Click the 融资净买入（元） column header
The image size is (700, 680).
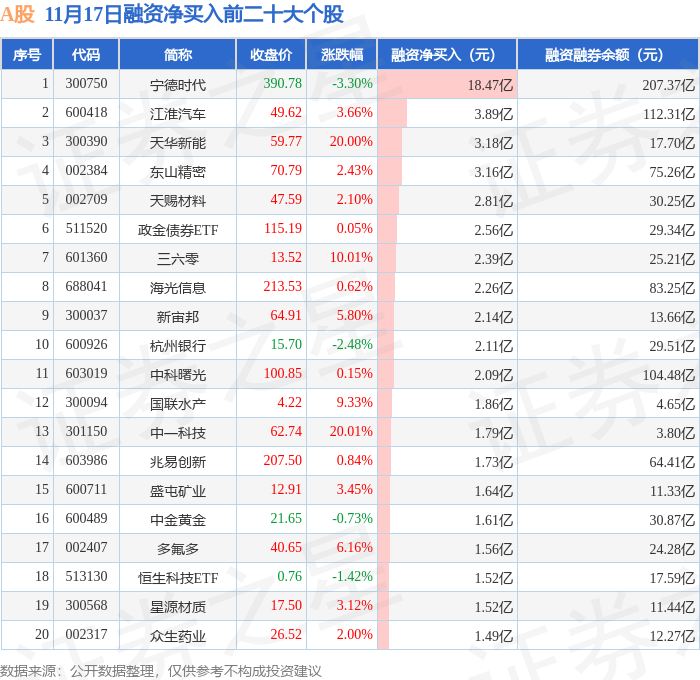(x=447, y=54)
